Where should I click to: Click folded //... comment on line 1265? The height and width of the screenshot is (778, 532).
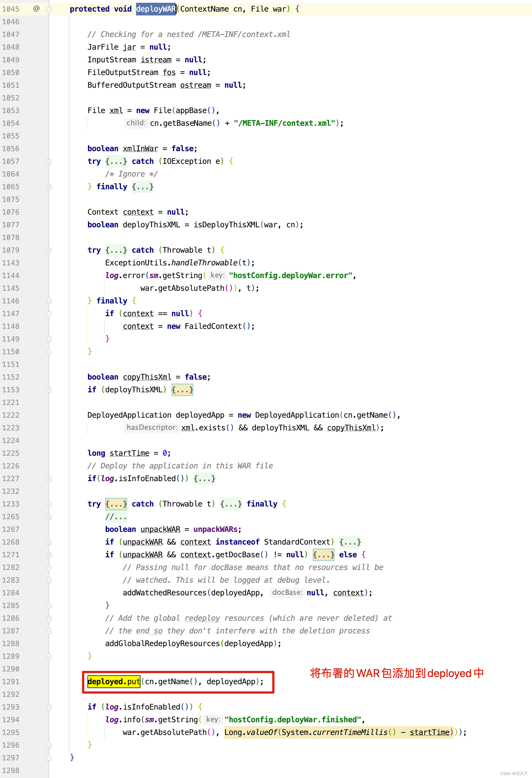click(x=116, y=517)
